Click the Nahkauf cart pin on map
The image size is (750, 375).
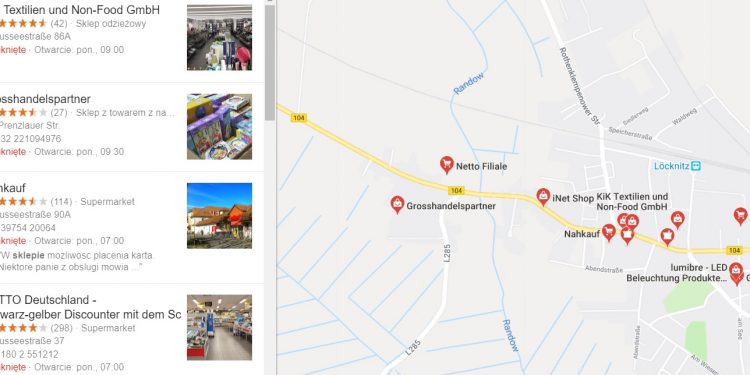point(608,233)
